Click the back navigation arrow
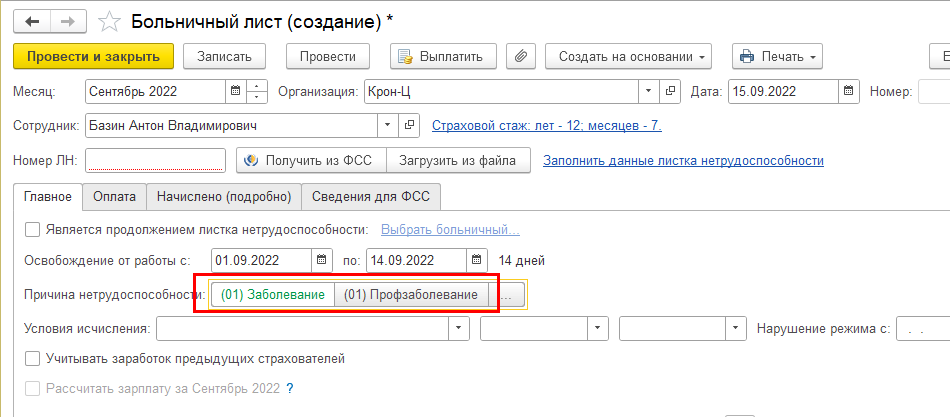The width and height of the screenshot is (950, 417). pyautogui.click(x=32, y=20)
